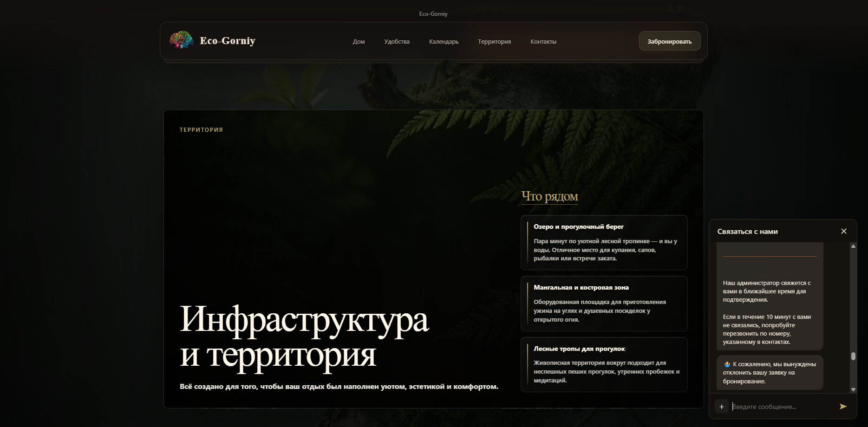This screenshot has height=427, width=868.
Task: Select the Мангальная и костровая зона card
Action: [604, 304]
